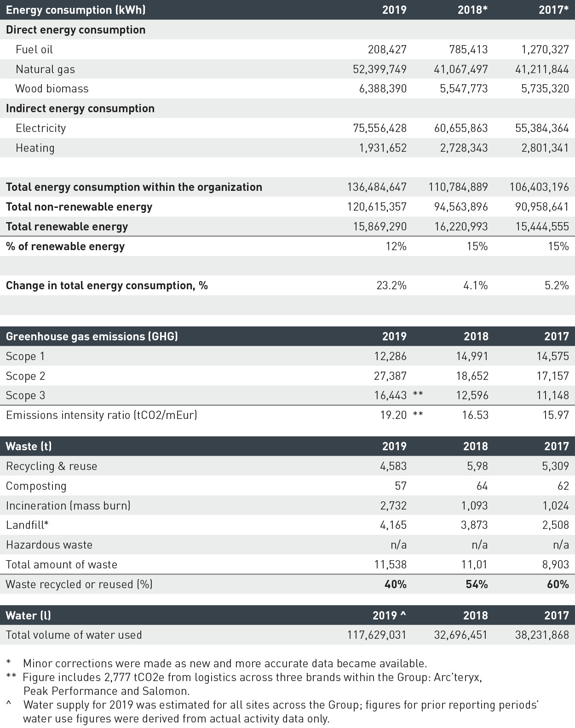Click the Water (l) section header

pyautogui.click(x=28, y=616)
